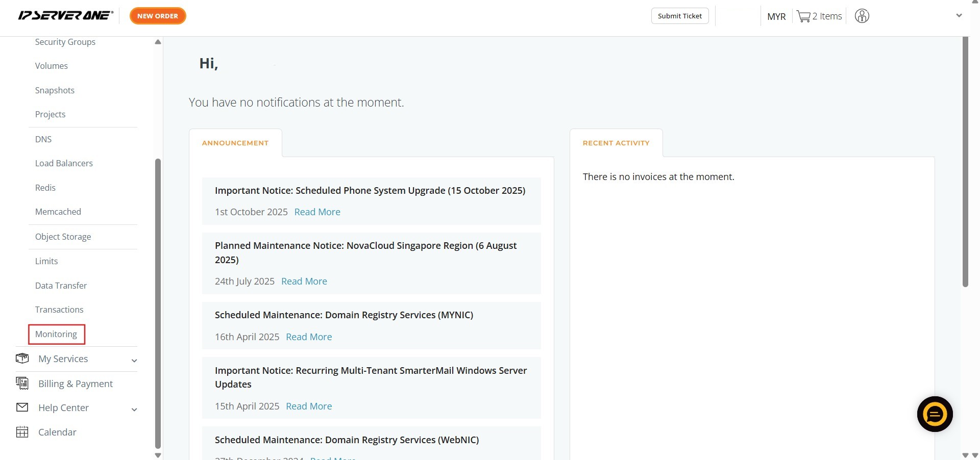Expand the Help Center submenu chevron
Screen dimensions: 980x460
[134, 410]
